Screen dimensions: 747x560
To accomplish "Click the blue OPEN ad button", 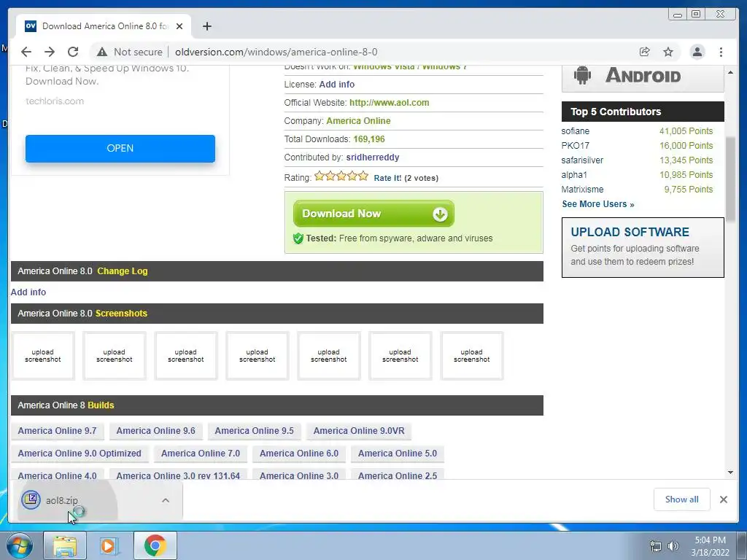I will [x=120, y=148].
